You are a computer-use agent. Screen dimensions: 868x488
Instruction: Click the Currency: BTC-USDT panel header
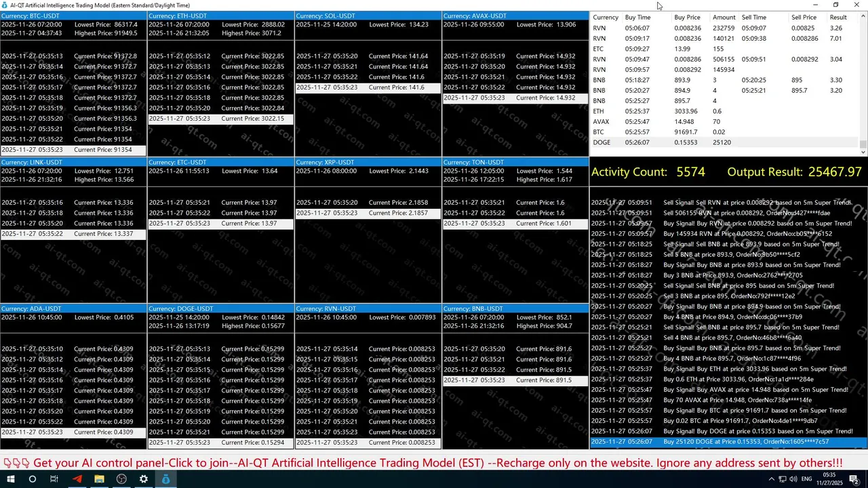73,16
